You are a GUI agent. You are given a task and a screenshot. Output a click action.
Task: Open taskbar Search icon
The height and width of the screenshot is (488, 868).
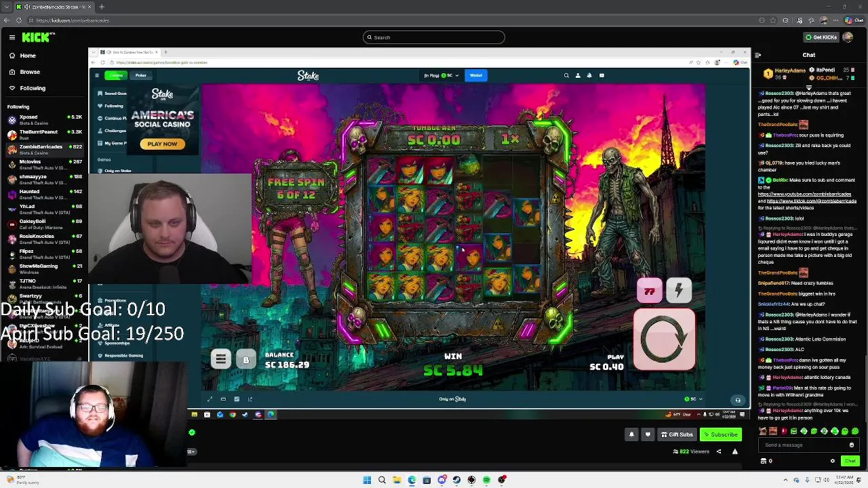pyautogui.click(x=382, y=480)
